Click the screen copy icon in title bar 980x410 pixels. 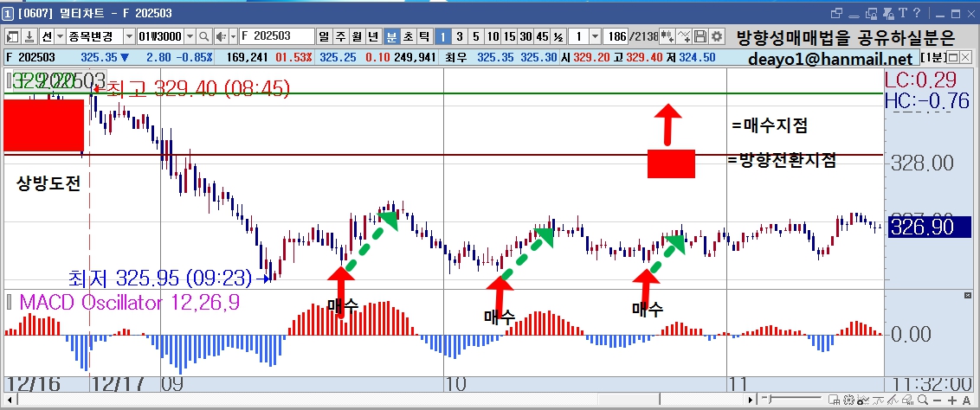[x=871, y=13]
